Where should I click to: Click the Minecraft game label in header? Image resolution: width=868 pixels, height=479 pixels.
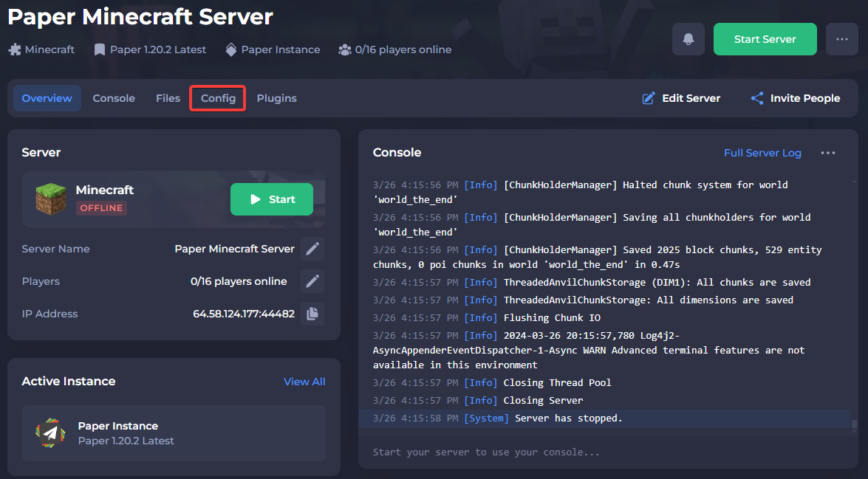point(41,49)
